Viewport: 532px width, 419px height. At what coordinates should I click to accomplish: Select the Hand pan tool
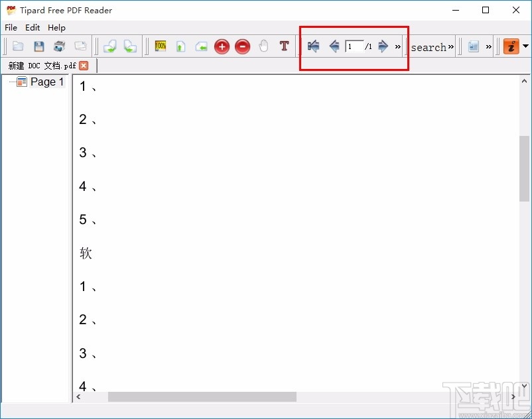(263, 46)
